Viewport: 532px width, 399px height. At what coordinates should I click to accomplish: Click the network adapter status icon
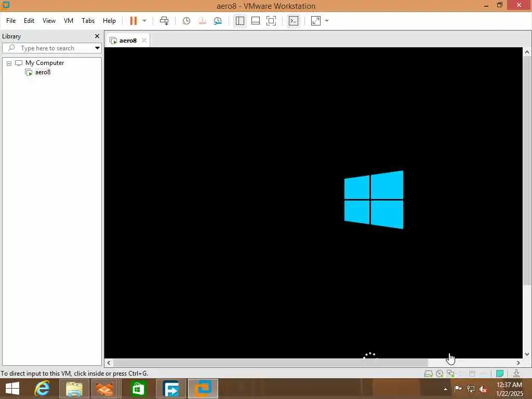(450, 374)
